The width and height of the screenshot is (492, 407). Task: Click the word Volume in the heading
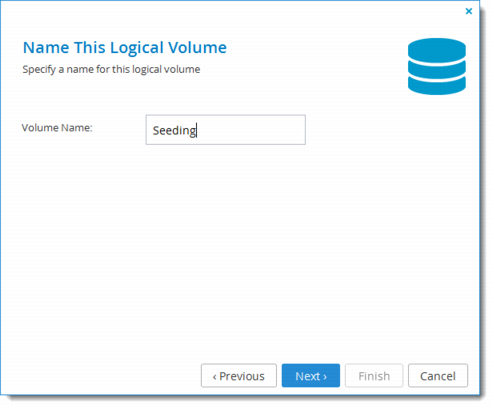197,48
